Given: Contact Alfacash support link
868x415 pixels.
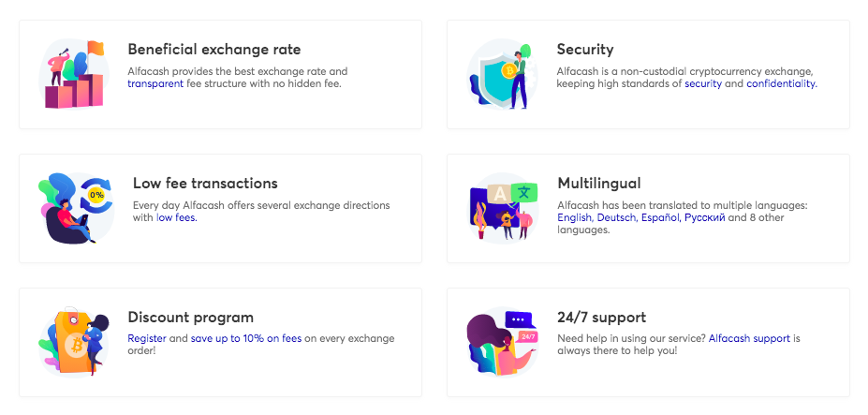Looking at the screenshot, I should click(x=749, y=338).
